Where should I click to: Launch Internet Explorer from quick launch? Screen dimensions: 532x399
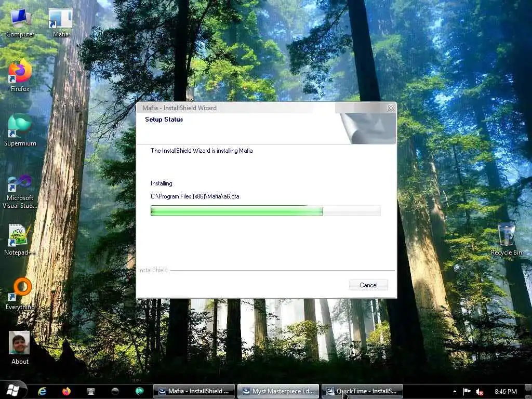42,391
